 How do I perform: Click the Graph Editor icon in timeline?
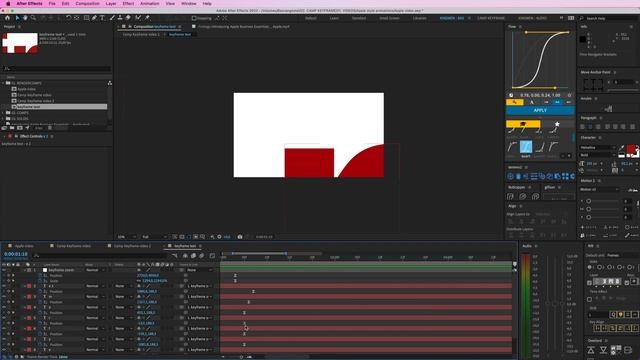click(212, 256)
